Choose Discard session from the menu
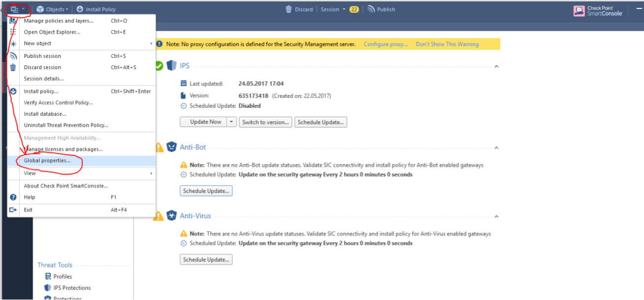The width and height of the screenshot is (644, 300). (x=81, y=67)
